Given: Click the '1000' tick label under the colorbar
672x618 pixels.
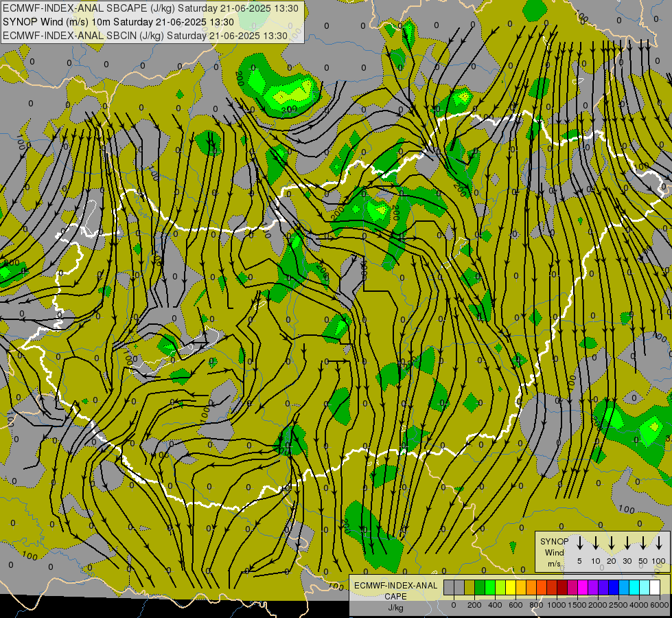Looking at the screenshot, I should click(557, 605).
